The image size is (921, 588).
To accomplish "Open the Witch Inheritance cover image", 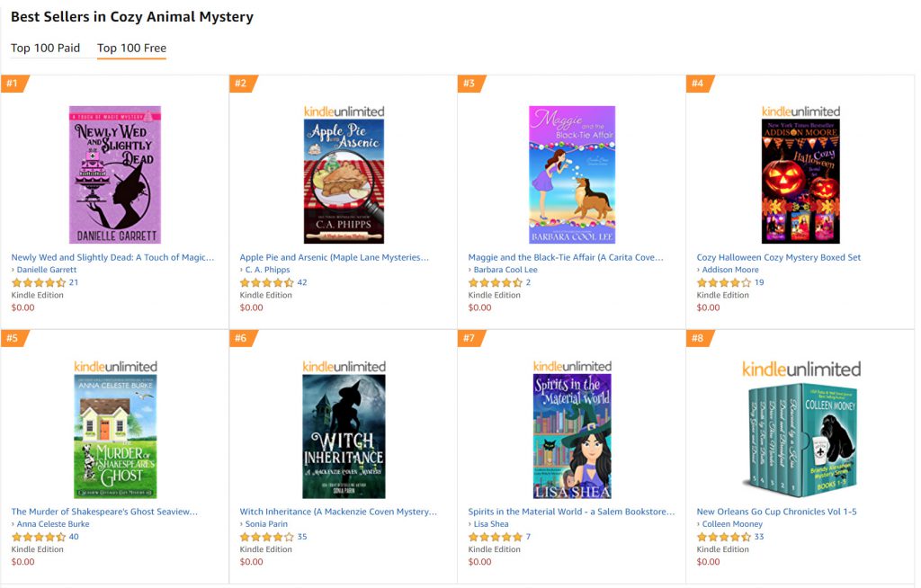I will click(x=344, y=436).
